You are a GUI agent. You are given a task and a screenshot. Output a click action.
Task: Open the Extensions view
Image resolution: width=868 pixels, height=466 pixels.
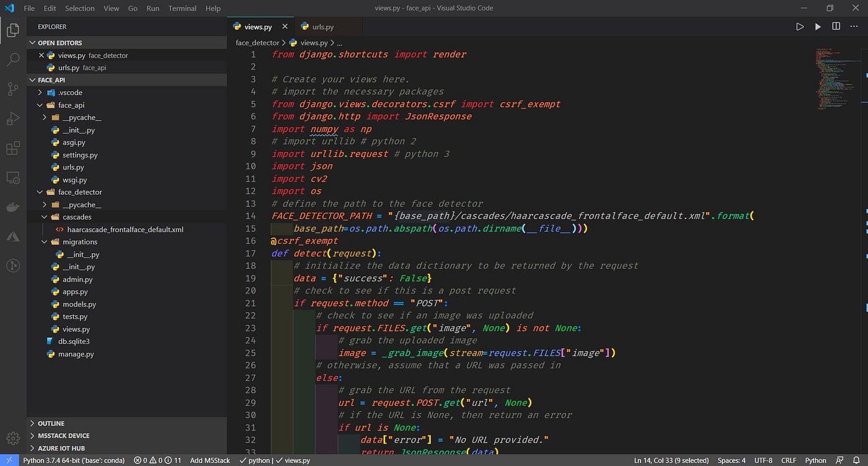(12, 148)
